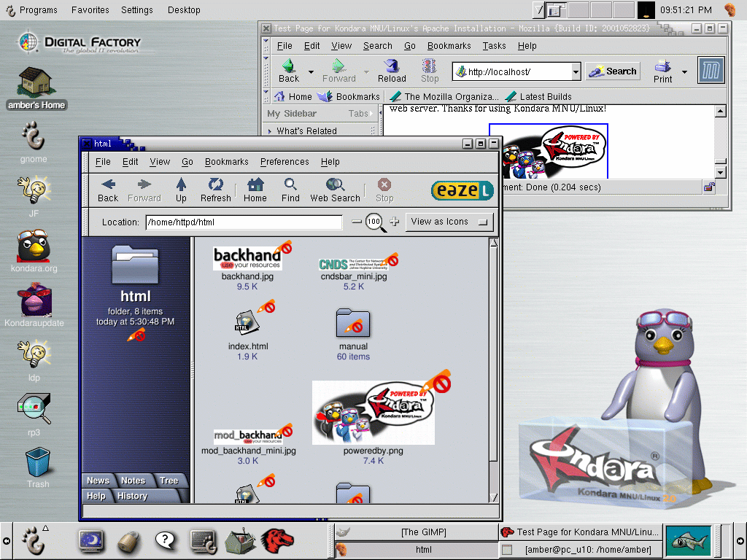The height and width of the screenshot is (560, 747).
Task: Open The Mozilla Organization bookmark
Action: point(444,97)
